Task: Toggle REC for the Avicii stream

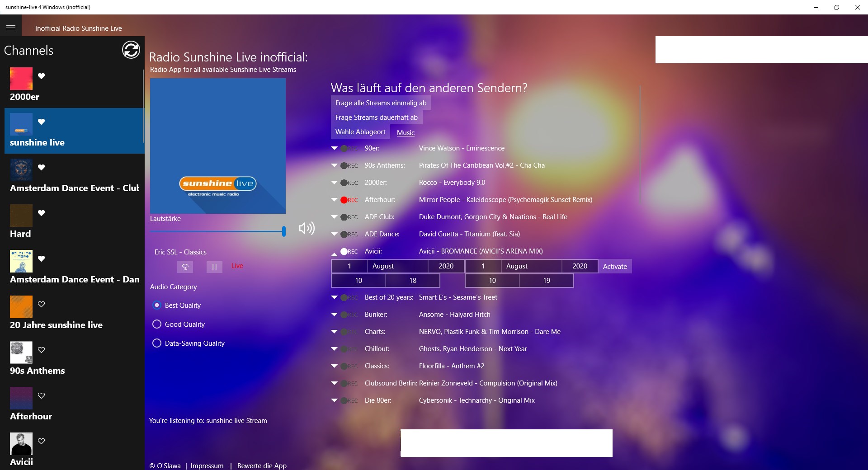Action: click(x=349, y=251)
